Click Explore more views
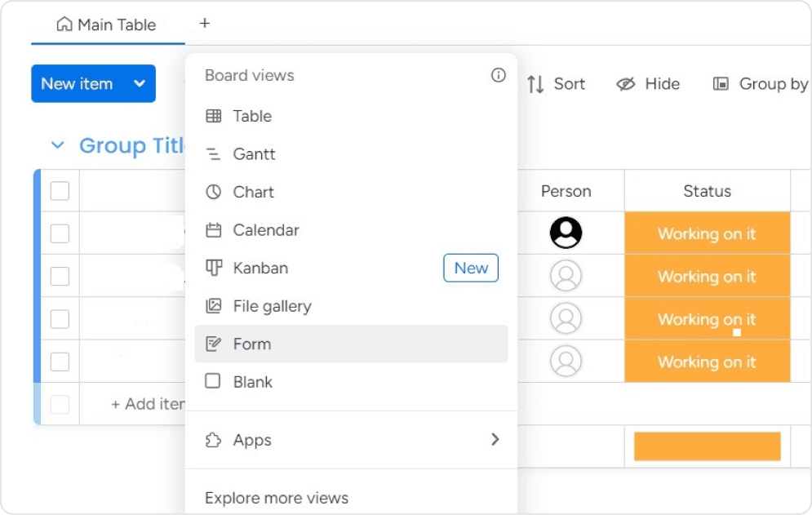The width and height of the screenshot is (812, 515). [x=277, y=498]
